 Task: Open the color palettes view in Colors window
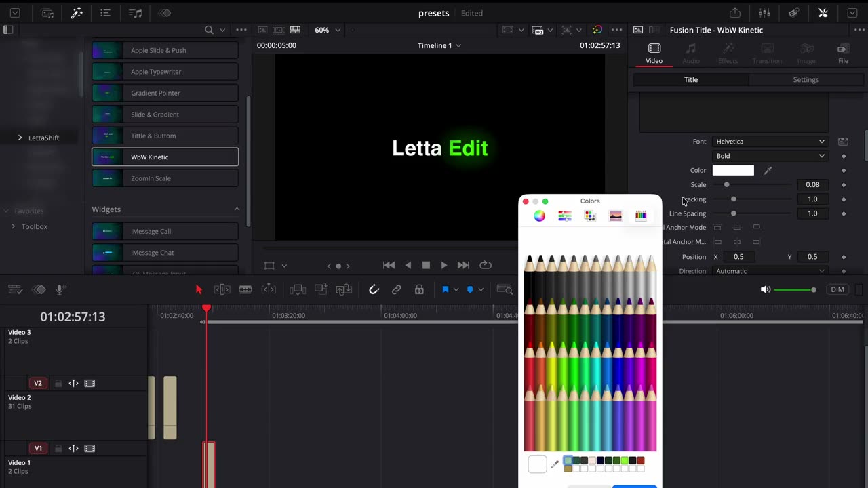pyautogui.click(x=590, y=216)
